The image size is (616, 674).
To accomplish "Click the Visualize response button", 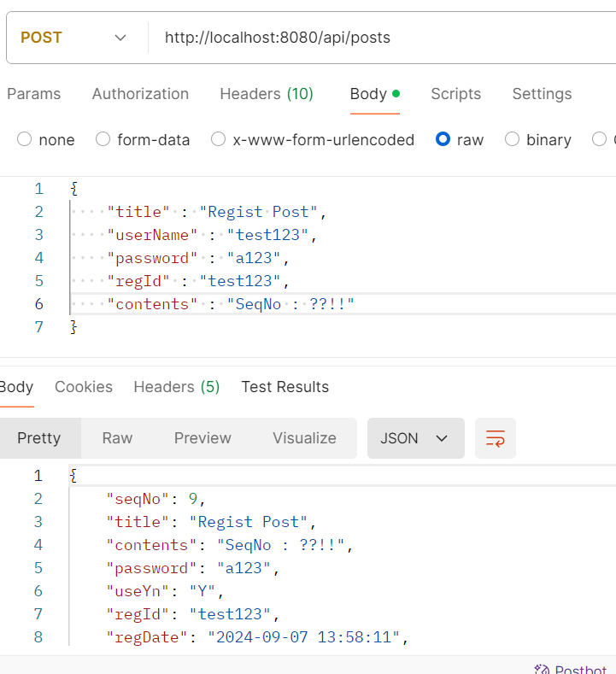I will tap(304, 438).
